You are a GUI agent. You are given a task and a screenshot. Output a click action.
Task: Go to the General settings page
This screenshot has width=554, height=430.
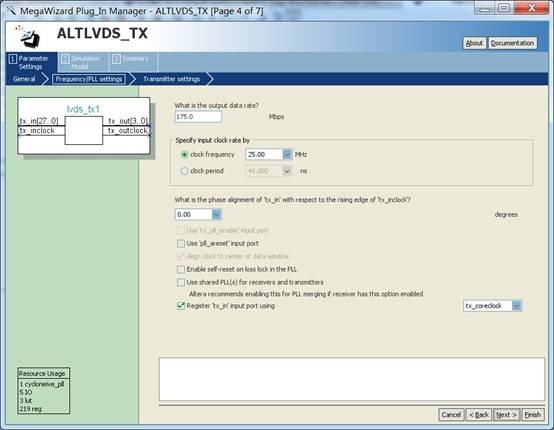point(24,79)
